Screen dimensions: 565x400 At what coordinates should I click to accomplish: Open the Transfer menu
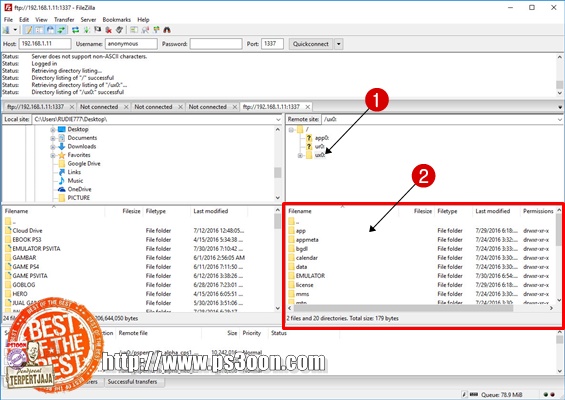pos(64,19)
